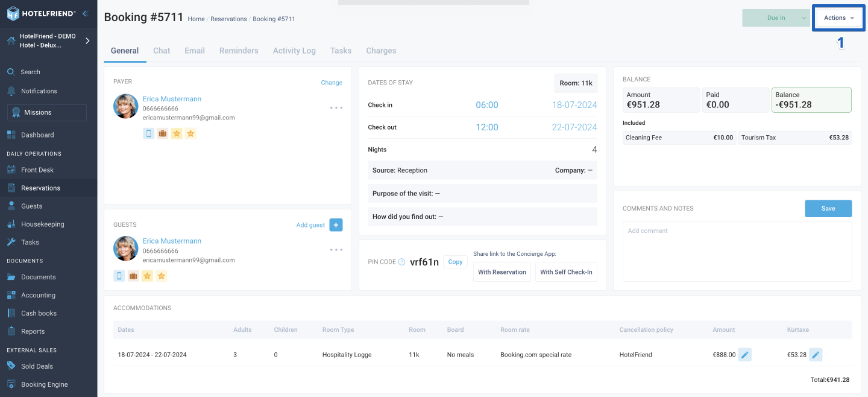Click guest's mobile phone badge icon
Viewport: 868px width, 397px height.
[119, 276]
